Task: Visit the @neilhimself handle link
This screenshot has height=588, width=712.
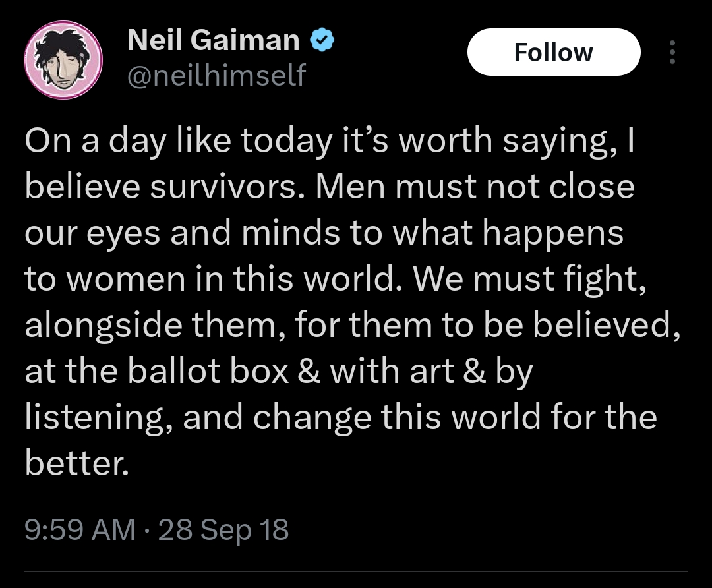Action: click(x=216, y=76)
